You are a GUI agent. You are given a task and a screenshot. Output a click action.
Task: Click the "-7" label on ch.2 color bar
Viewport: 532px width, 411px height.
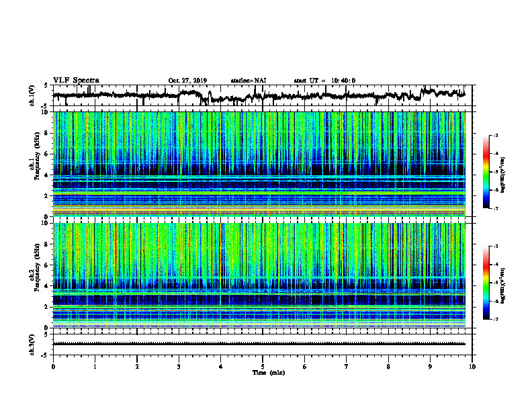[x=496, y=319]
